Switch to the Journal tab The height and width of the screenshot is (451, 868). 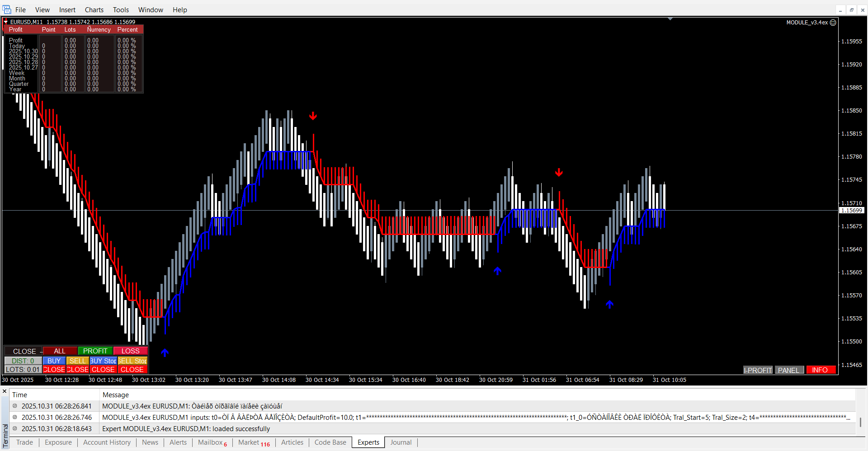pos(401,442)
